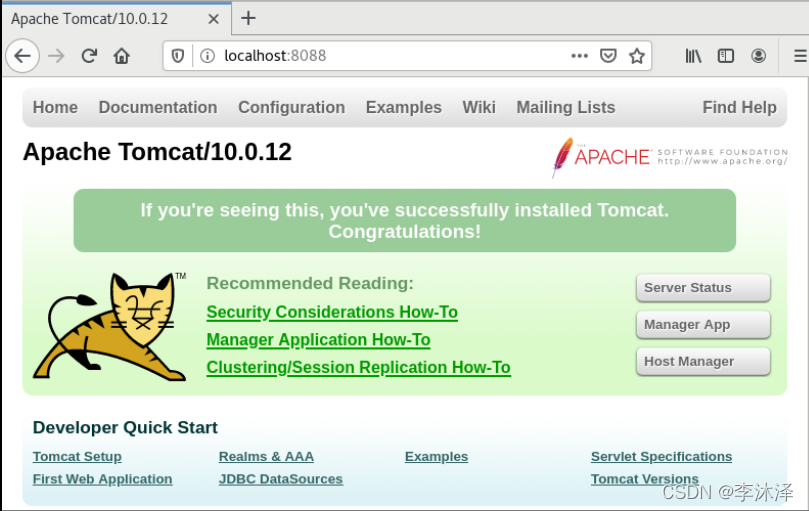This screenshot has height=511, width=809.
Task: Bookmark this page with the star icon
Action: pos(637,56)
